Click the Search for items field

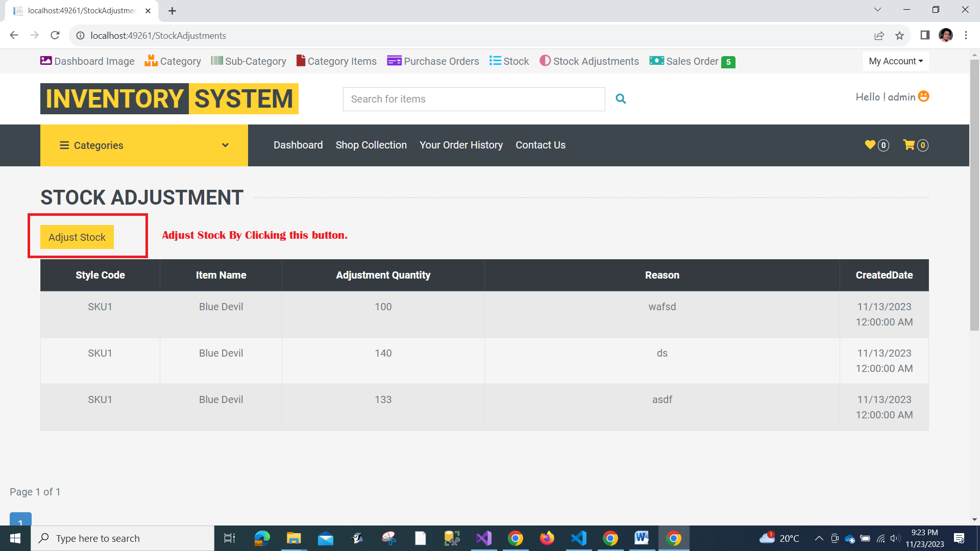[x=474, y=99]
